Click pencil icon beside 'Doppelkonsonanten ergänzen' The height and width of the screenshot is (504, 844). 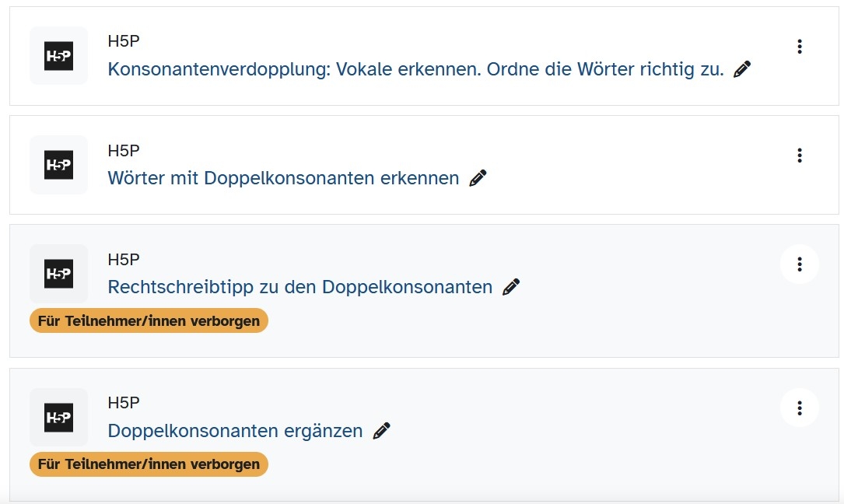click(x=381, y=431)
